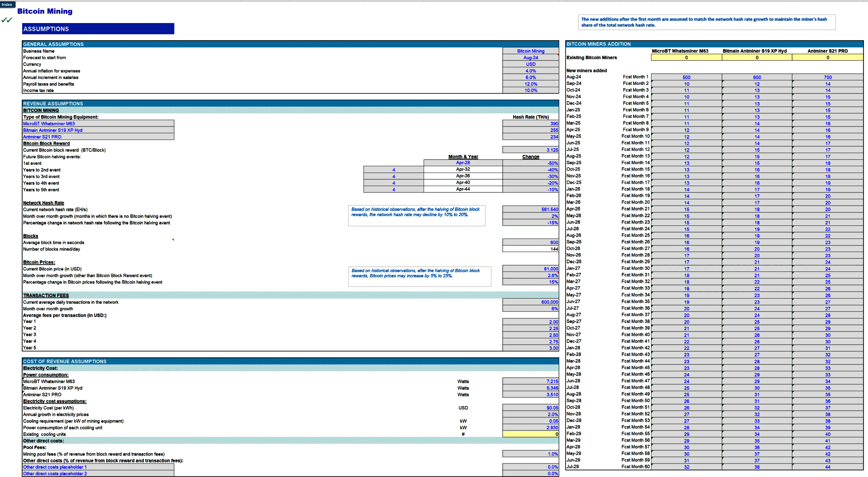The height and width of the screenshot is (477, 868).
Task: Click the 'Fcst Month 30' row label
Action: coord(636,268)
